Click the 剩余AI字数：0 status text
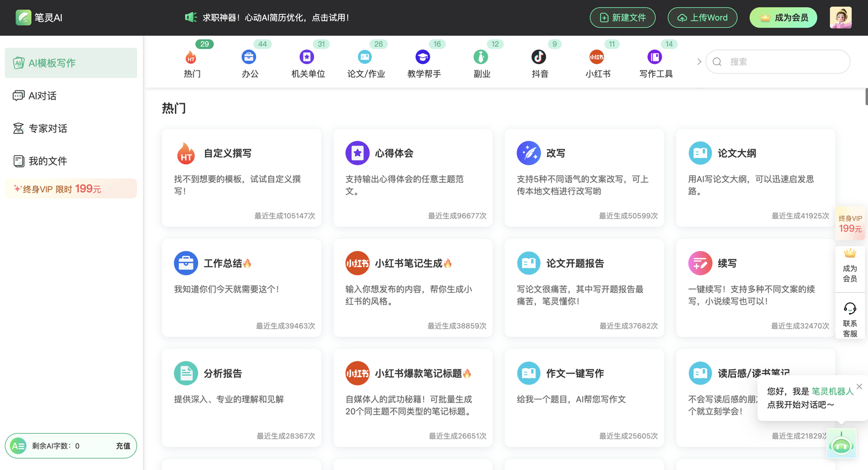Screen dimensions: 868x470 click(55, 446)
